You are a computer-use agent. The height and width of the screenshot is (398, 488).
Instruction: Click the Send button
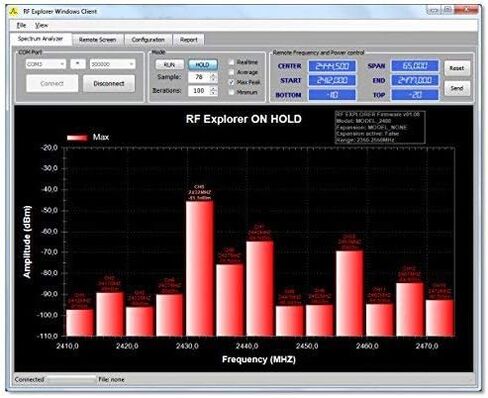pos(457,88)
